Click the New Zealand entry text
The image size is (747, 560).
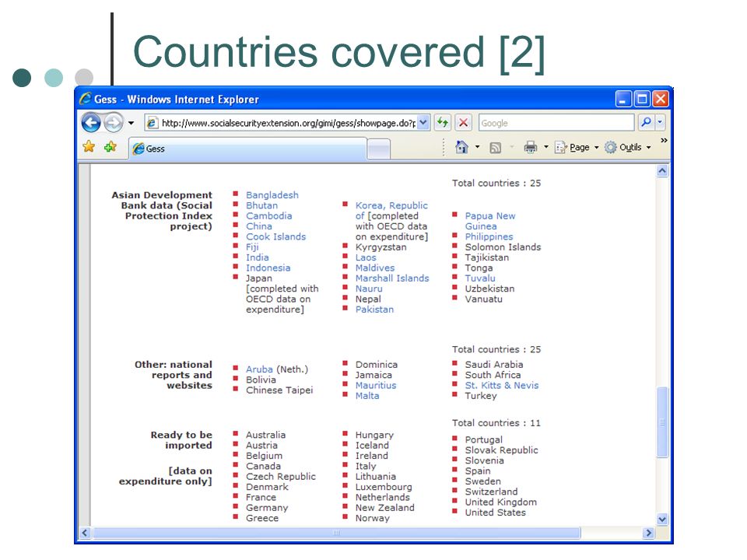(384, 508)
